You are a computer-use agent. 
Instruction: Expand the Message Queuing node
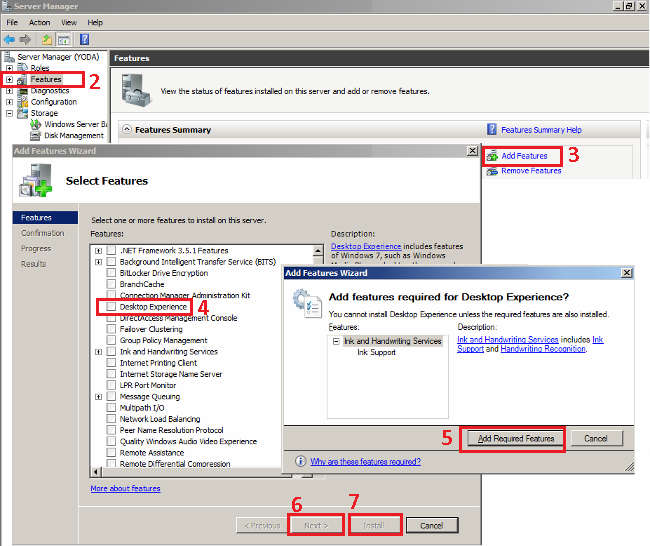tap(98, 397)
